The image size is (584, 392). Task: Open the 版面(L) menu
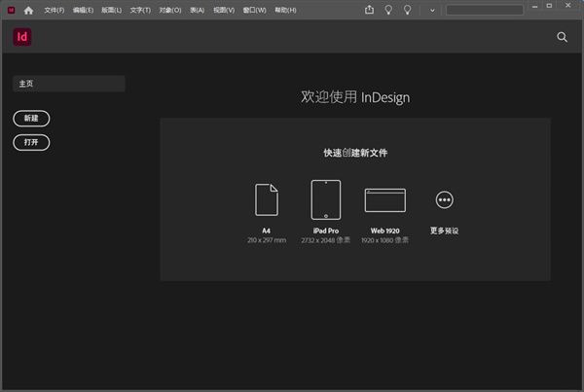coord(111,10)
